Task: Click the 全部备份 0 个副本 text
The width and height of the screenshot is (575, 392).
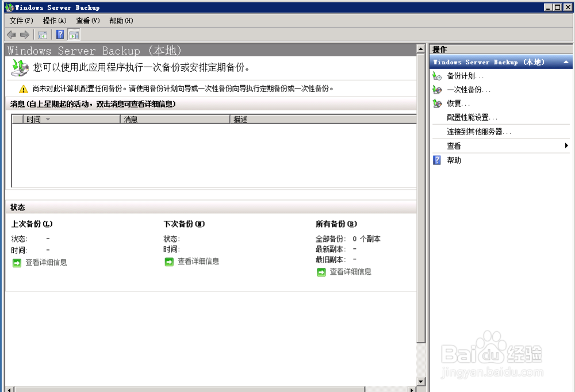Action: pyautogui.click(x=348, y=239)
